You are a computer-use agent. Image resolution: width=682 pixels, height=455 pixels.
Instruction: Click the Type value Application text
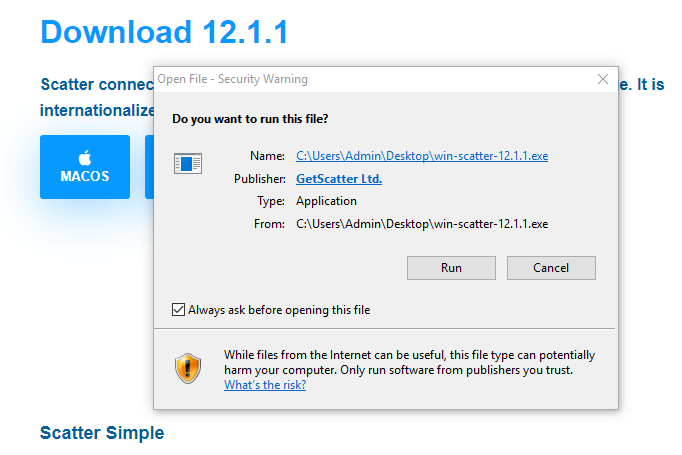(326, 201)
